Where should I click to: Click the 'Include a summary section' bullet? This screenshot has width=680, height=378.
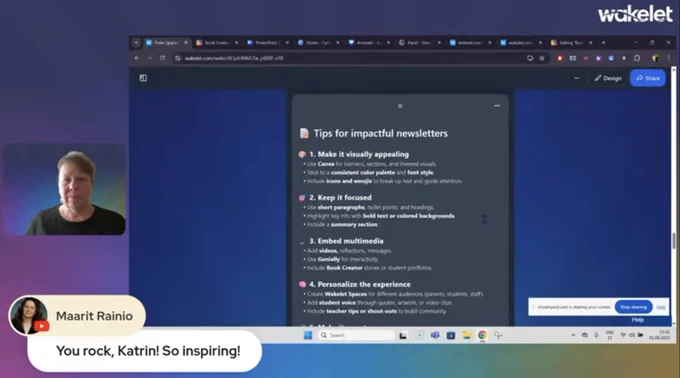point(340,225)
